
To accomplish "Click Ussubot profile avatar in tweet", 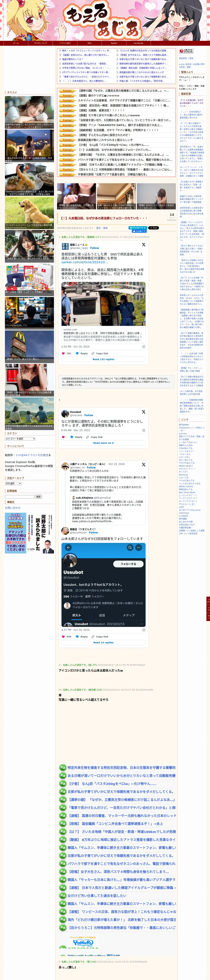I will [x=65, y=413].
